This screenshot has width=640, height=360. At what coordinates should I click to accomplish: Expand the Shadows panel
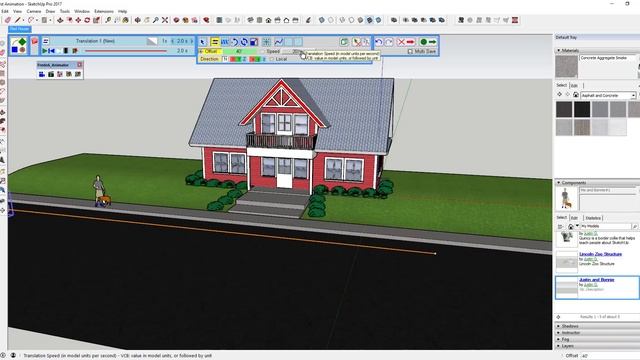pos(559,326)
